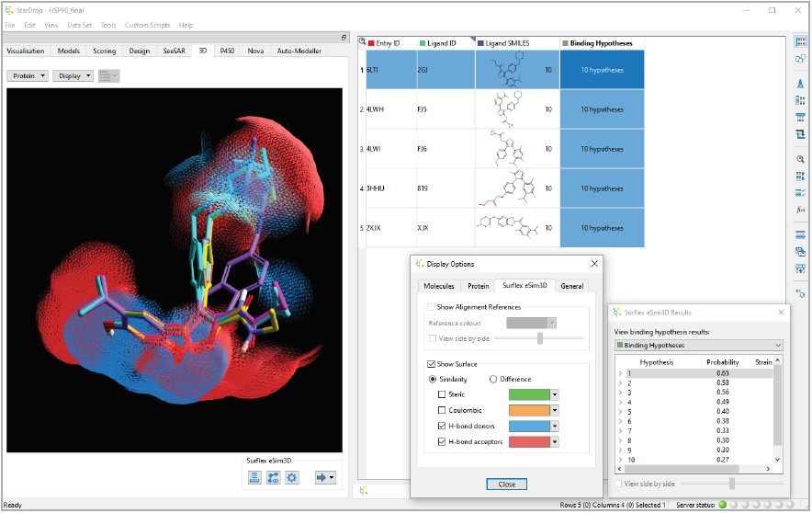Click the sort rows icon in right sidebar
Screen dimensions: 812x513
click(801, 177)
